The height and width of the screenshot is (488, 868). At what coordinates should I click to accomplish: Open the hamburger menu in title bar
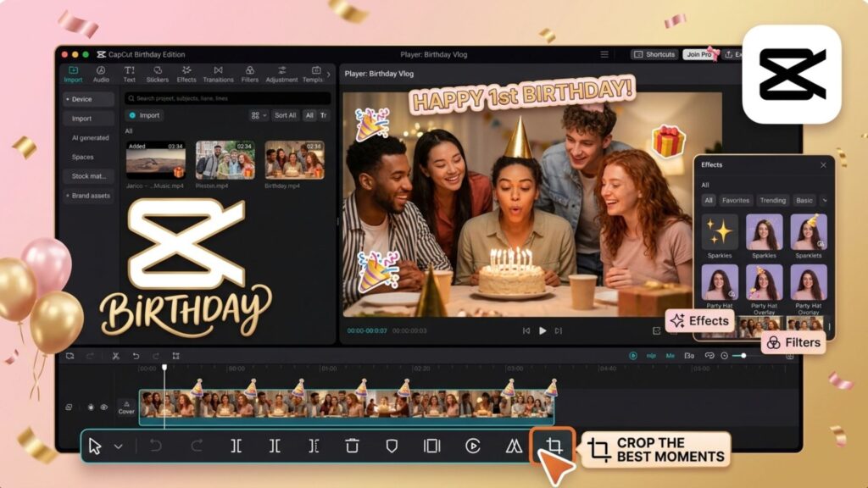pos(604,54)
